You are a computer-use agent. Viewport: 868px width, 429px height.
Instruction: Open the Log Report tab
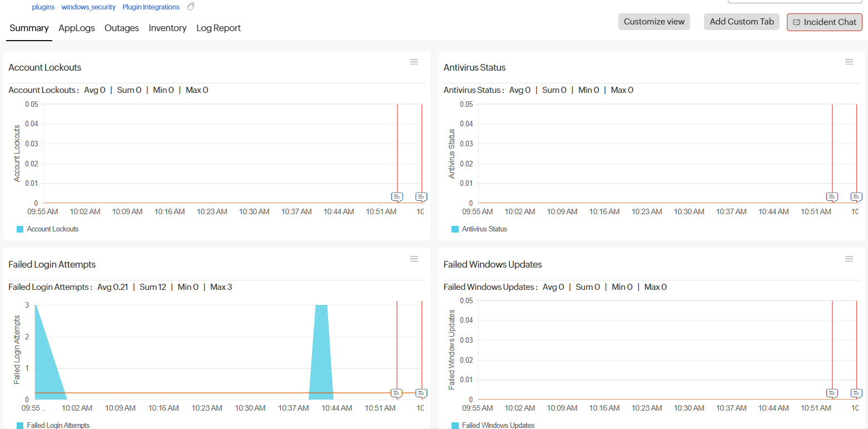[x=219, y=28]
